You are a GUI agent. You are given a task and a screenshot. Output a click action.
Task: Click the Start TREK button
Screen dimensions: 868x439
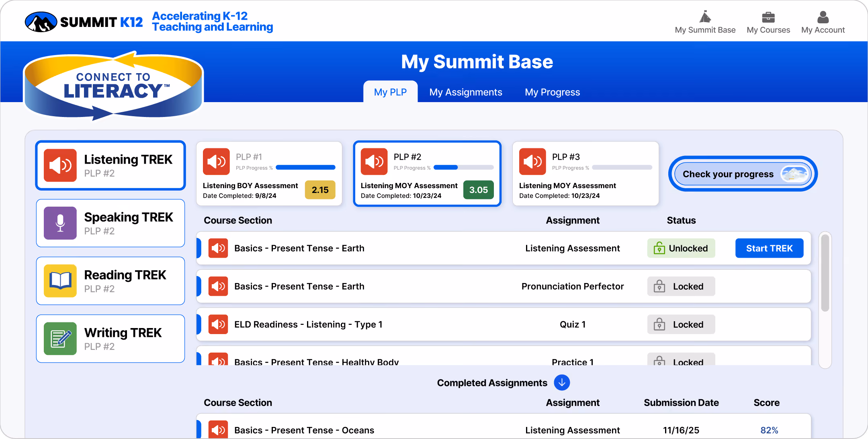click(769, 248)
